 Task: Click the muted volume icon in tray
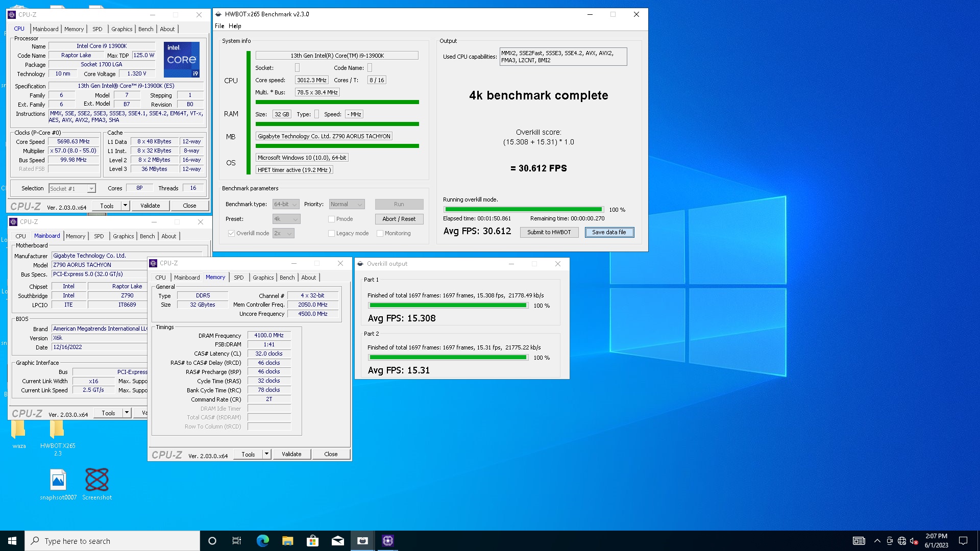(x=914, y=541)
